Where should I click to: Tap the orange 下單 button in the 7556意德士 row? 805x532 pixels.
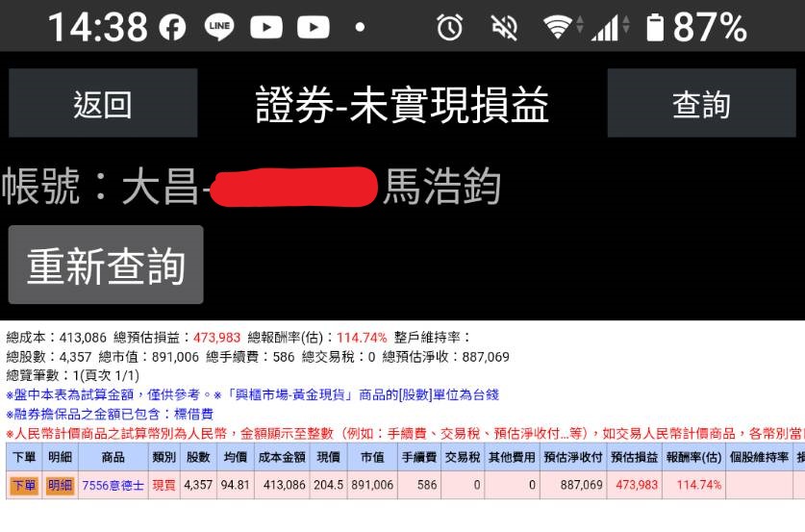(x=24, y=485)
